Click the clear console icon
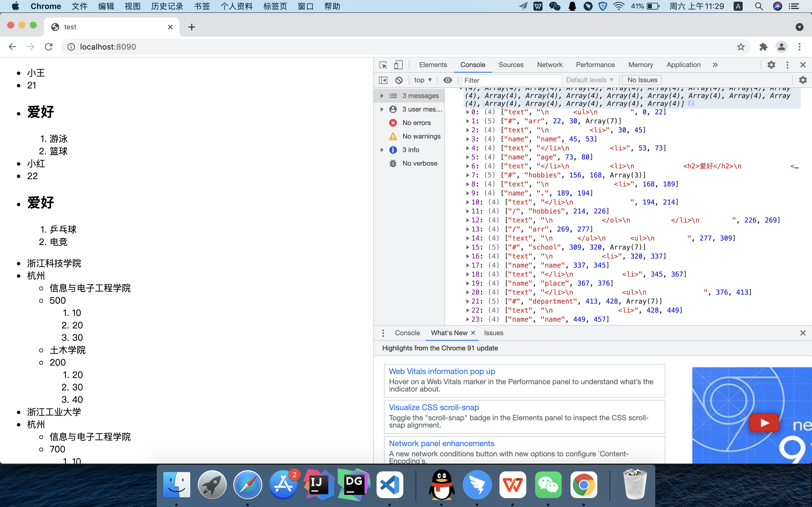Viewport: 812px width, 507px height. [x=399, y=80]
